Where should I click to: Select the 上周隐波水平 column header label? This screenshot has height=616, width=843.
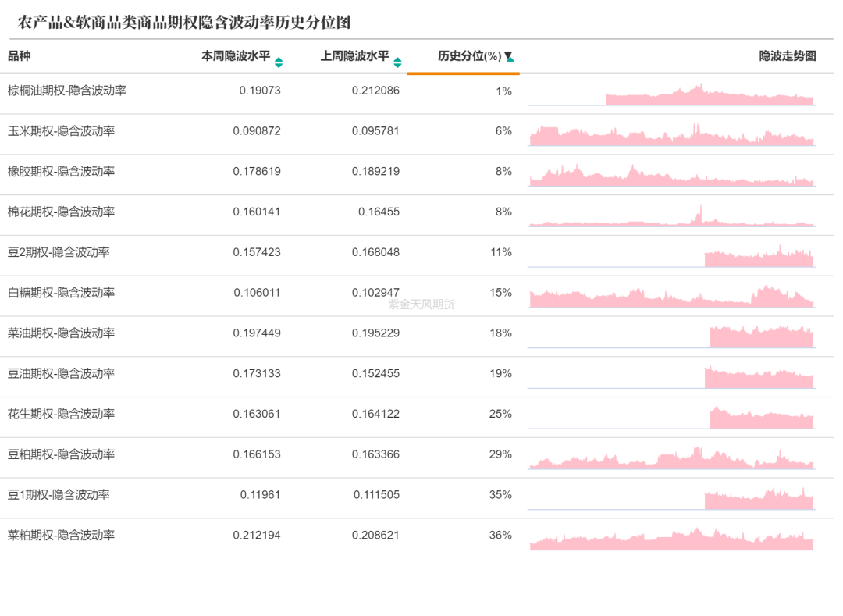point(355,56)
